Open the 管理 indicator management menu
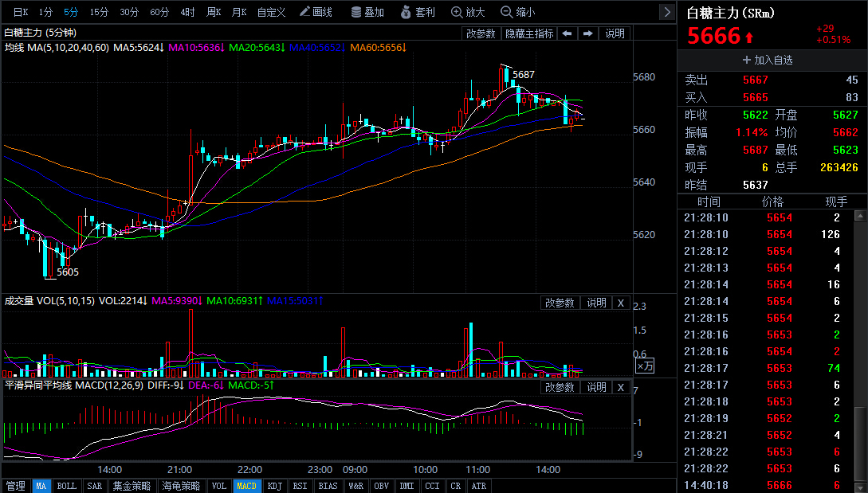 pyautogui.click(x=15, y=486)
